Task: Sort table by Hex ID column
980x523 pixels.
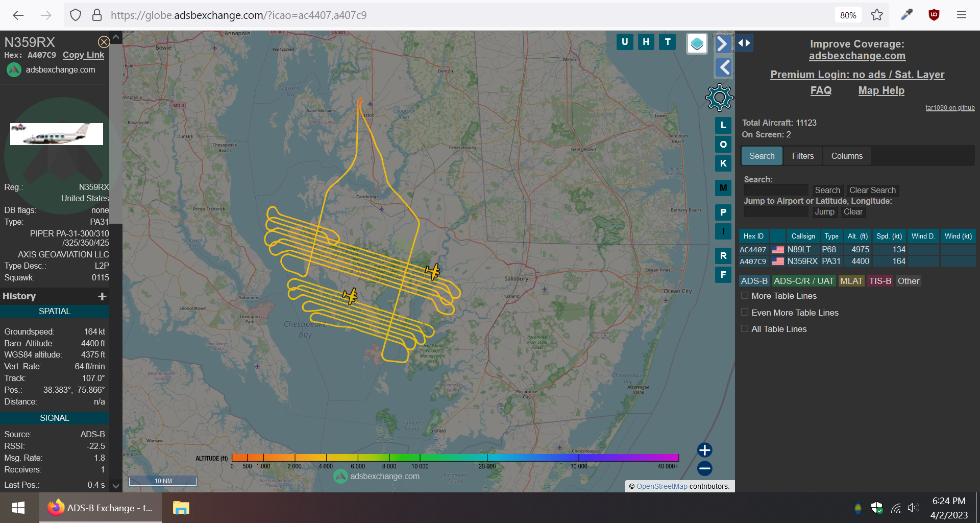Action: [x=753, y=236]
